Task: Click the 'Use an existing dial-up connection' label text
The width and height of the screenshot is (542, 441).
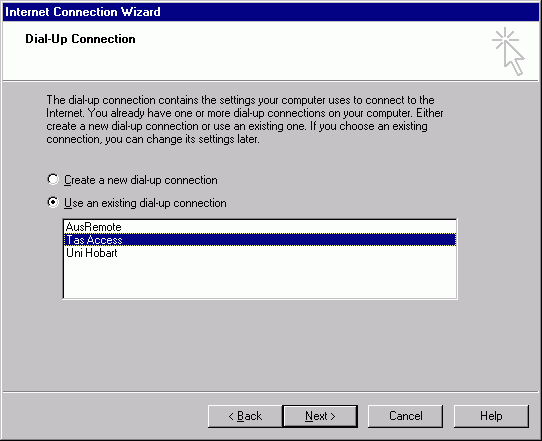Action: pyautogui.click(x=145, y=203)
